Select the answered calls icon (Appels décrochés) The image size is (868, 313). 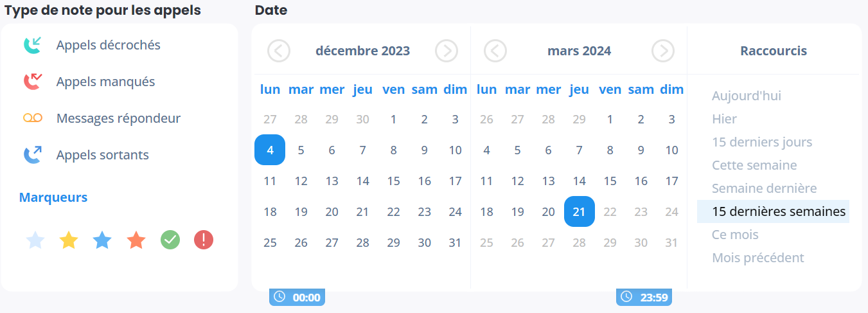click(x=33, y=45)
